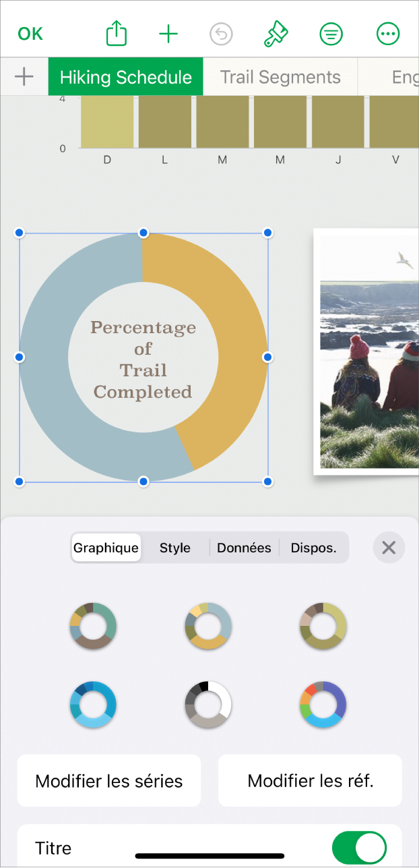Open the Données tab
Image resolution: width=419 pixels, height=868 pixels.
(244, 548)
